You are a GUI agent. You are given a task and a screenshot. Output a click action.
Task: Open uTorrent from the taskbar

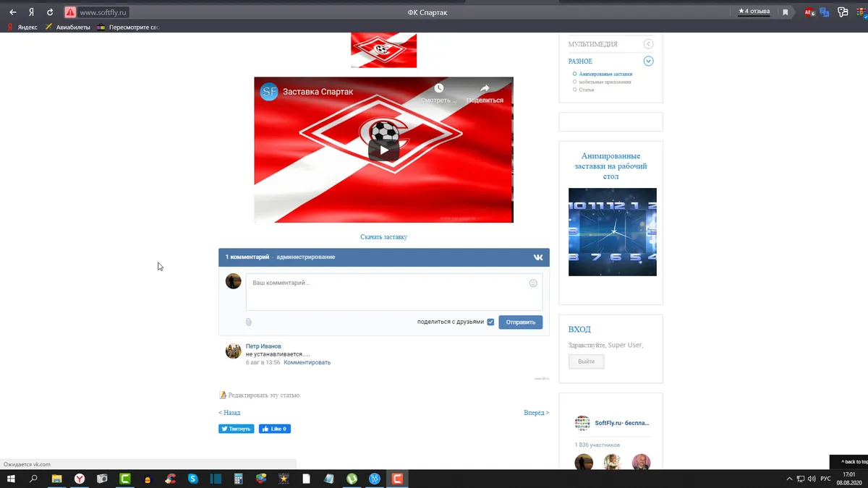[352, 479]
